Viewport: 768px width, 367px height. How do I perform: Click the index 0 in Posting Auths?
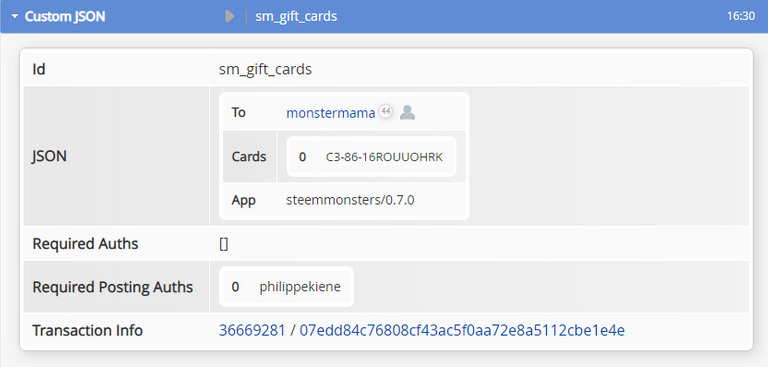point(235,287)
